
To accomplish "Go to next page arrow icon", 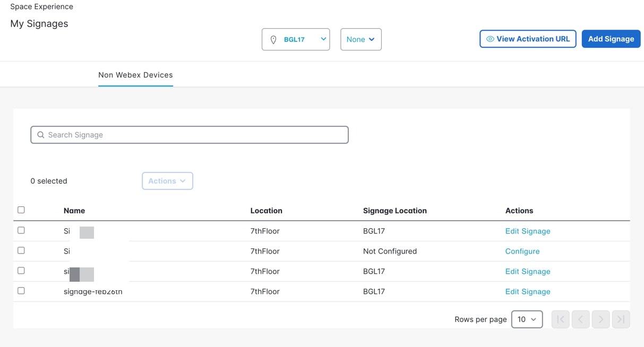I will pos(600,319).
